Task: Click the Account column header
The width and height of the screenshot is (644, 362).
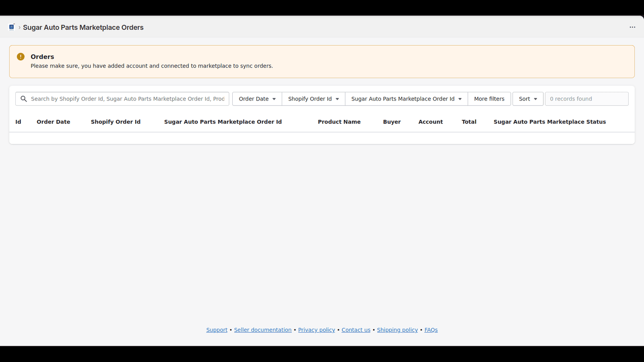Action: pyautogui.click(x=431, y=122)
